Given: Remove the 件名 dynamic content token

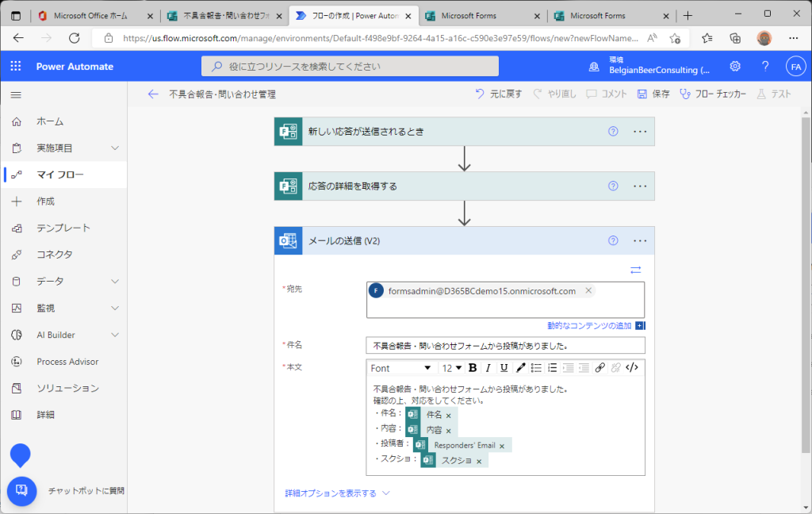Looking at the screenshot, I should [449, 416].
